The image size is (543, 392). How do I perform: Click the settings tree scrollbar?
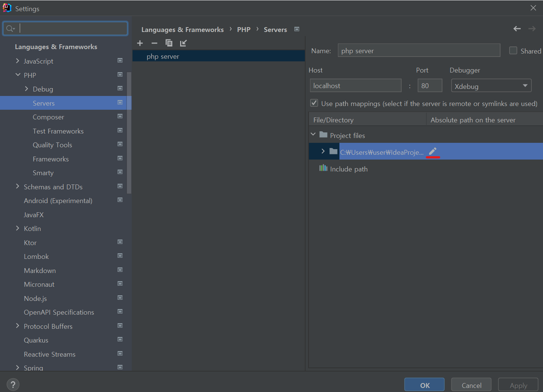[x=129, y=133]
